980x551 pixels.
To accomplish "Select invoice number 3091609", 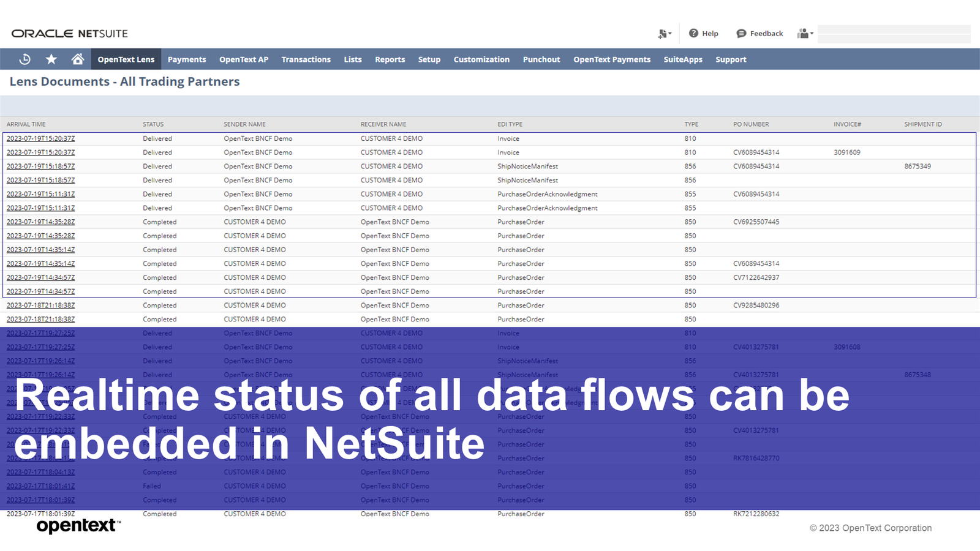I will click(846, 152).
